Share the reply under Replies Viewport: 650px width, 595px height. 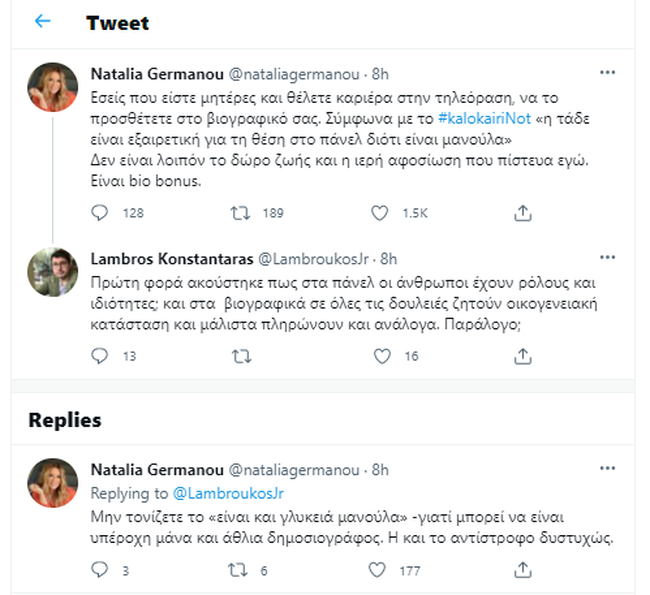click(522, 570)
